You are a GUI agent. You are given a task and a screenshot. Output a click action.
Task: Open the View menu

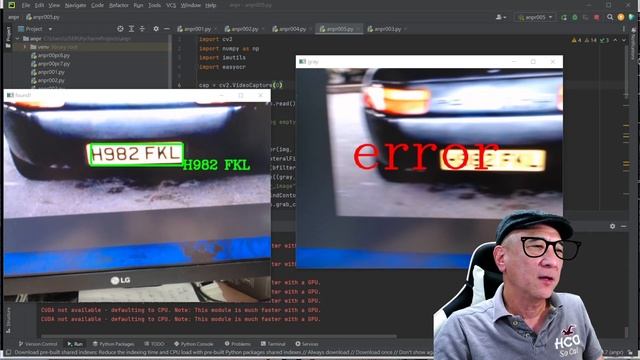[x=54, y=5]
